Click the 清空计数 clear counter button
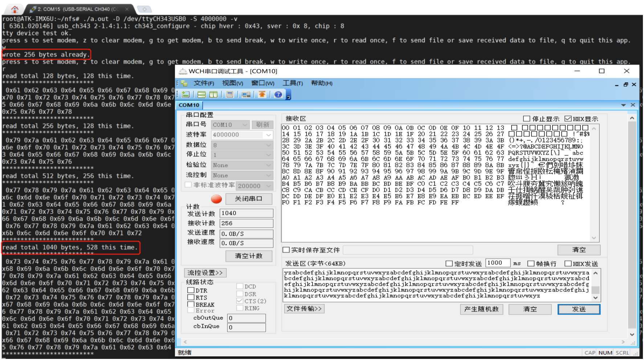This screenshot has height=360, width=644. click(x=249, y=256)
